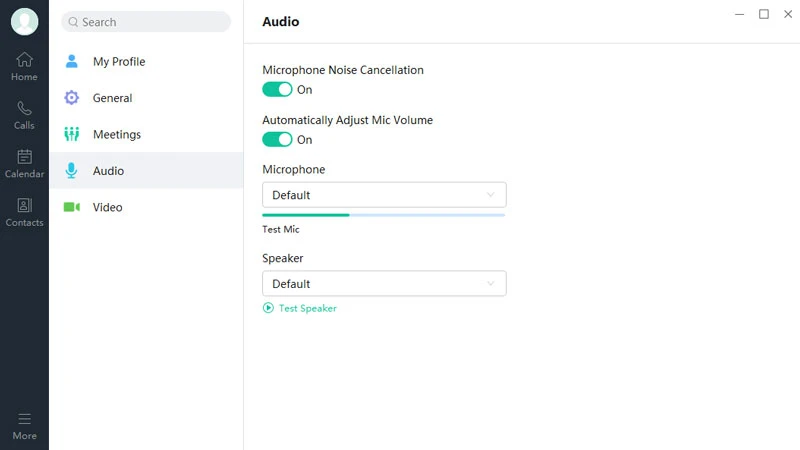The height and width of the screenshot is (450, 800).
Task: Switch to General settings tab
Action: [112, 98]
